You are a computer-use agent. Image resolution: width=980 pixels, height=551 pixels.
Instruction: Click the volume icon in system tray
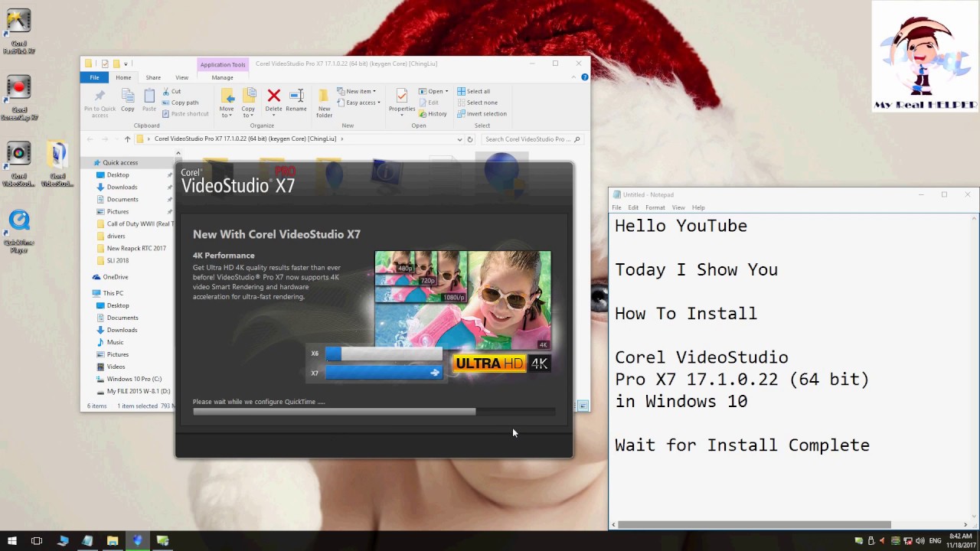pos(920,541)
